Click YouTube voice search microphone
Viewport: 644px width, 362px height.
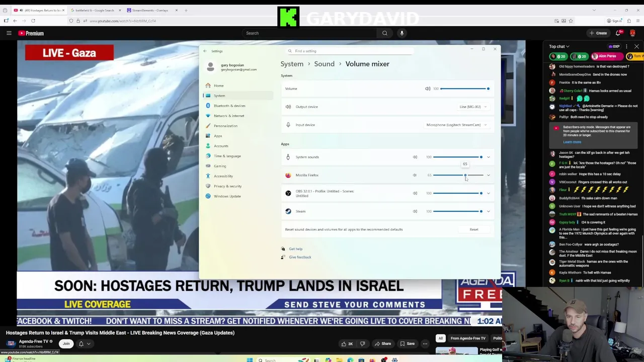(x=401, y=33)
